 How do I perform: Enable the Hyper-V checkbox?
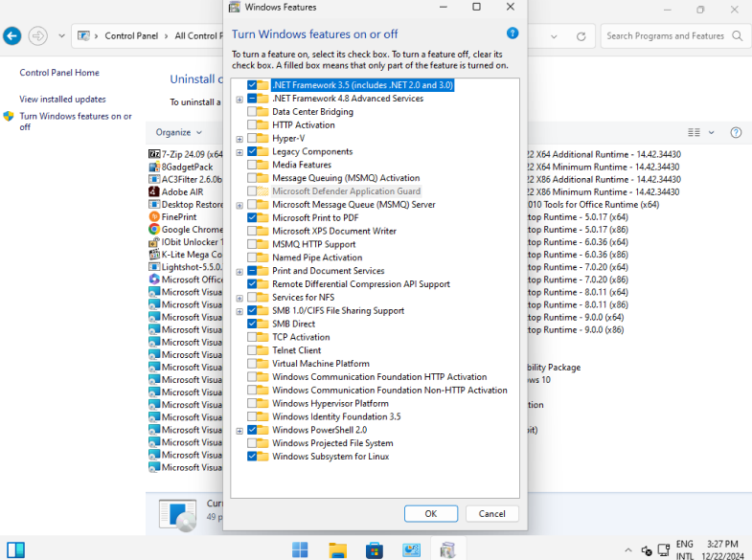pos(252,139)
